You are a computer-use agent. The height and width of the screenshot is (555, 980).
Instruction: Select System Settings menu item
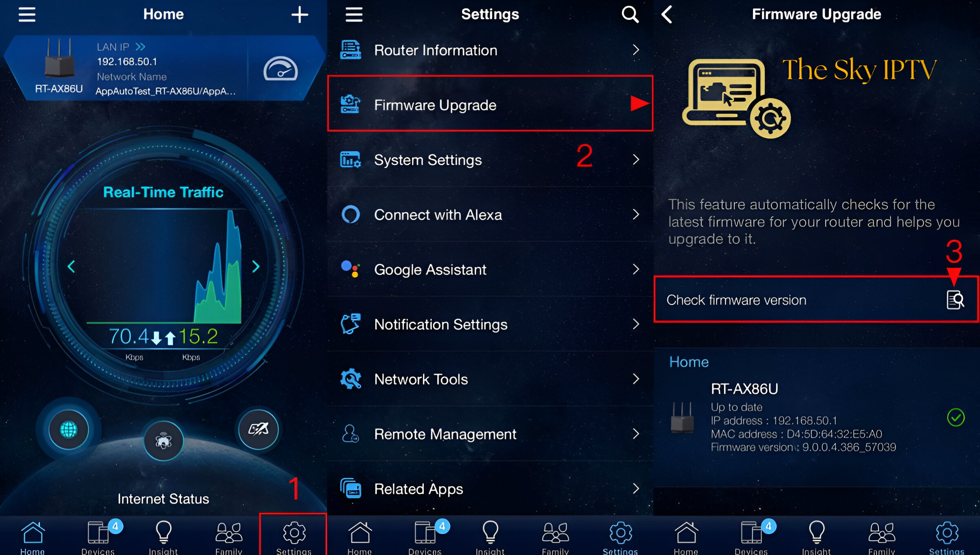coord(489,160)
